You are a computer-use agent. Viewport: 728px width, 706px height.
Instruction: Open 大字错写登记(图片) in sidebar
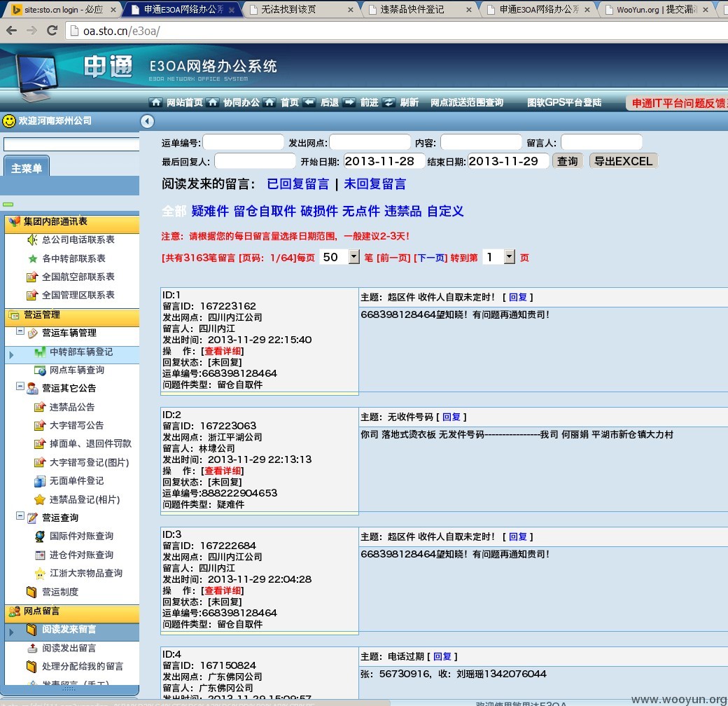pyautogui.click(x=89, y=463)
